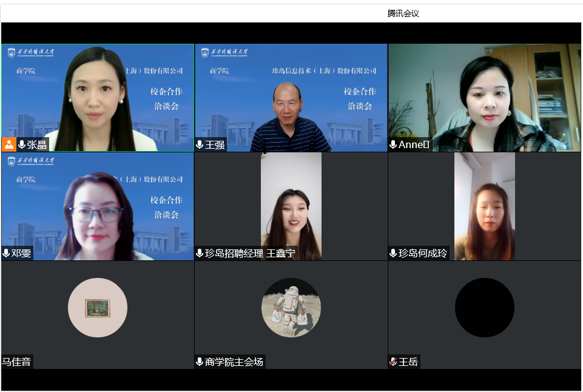Click the 腾讯会议 window title

point(403,13)
